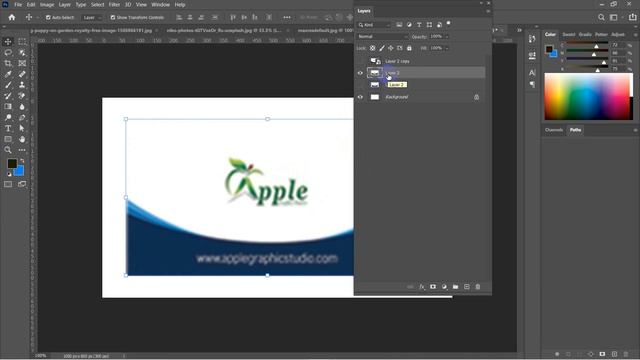The width and height of the screenshot is (640, 360).
Task: Toggle Show Transform Controls checkbox
Action: pos(113,18)
